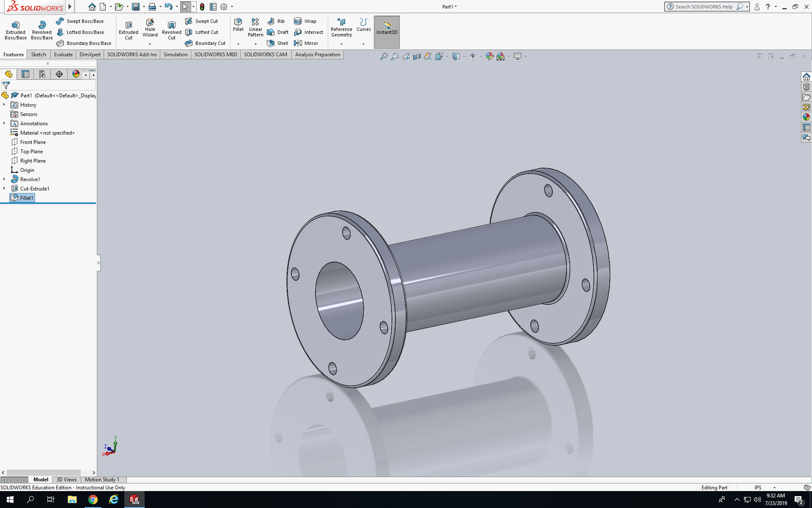Select the Motion Study 1 tab
This screenshot has height=508, width=812.
[x=102, y=480]
